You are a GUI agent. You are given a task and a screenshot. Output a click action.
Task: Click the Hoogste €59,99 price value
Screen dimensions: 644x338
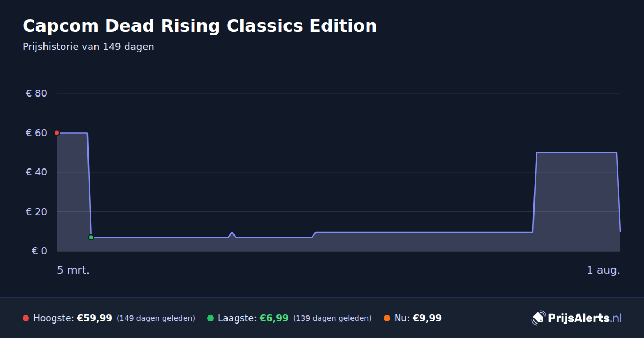pyautogui.click(x=94, y=318)
